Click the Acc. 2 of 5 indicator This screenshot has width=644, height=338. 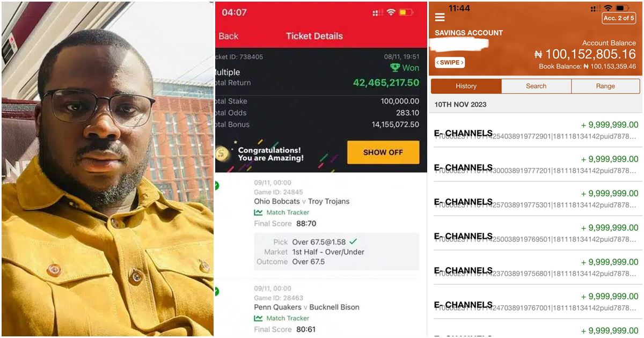click(x=619, y=18)
